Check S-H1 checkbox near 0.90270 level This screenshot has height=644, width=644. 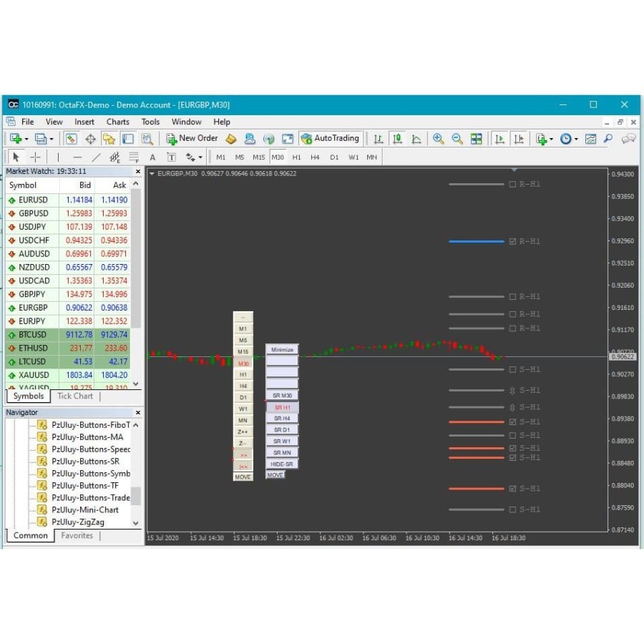tap(512, 369)
